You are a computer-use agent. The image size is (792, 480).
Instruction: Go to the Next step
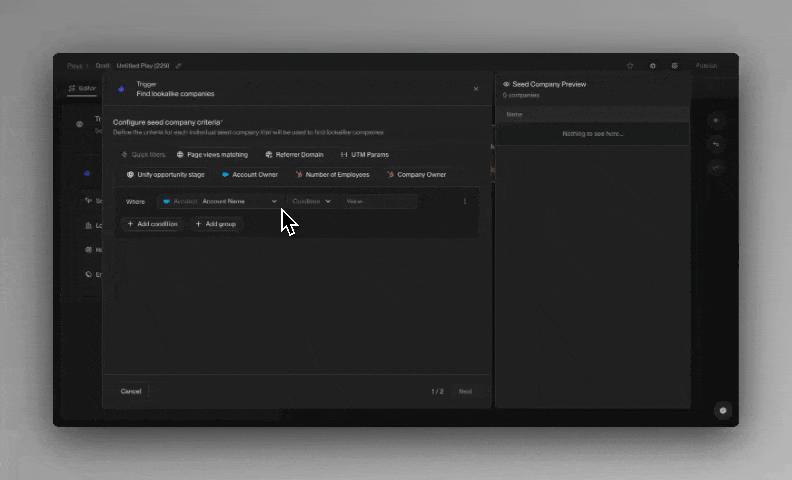[465, 392]
